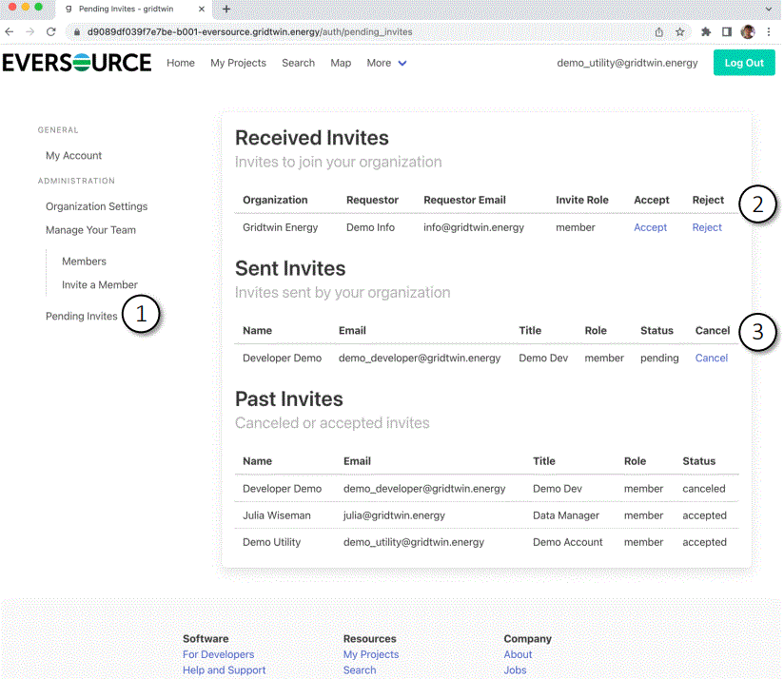This screenshot has width=784, height=679.
Task: Open Invite a Member in the sidebar
Action: coord(98,282)
